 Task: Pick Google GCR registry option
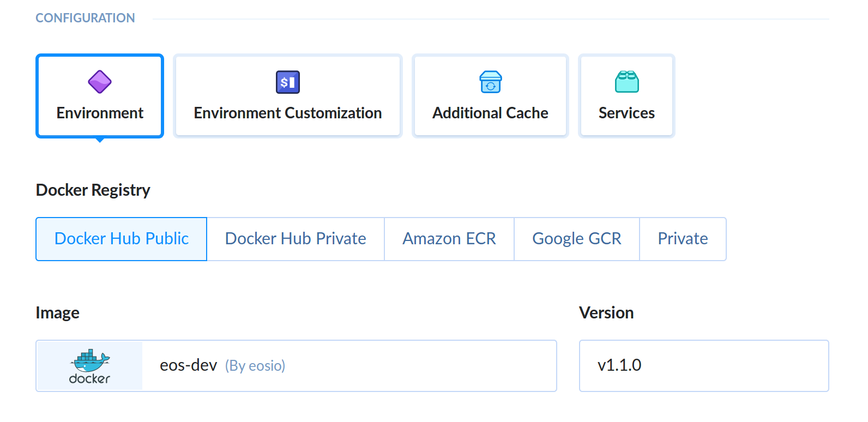click(x=577, y=239)
